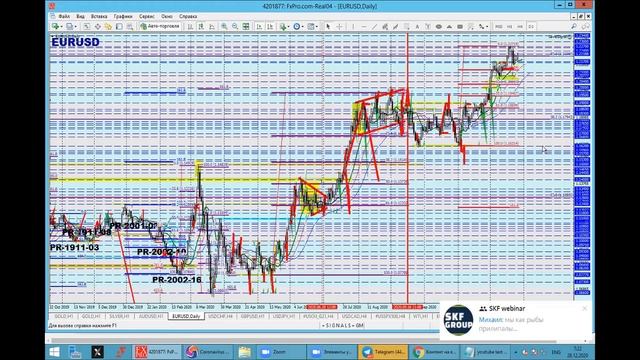Image resolution: width=640 pixels, height=360 pixels.
Task: Select the Text Label tool
Action: [x=428, y=27]
